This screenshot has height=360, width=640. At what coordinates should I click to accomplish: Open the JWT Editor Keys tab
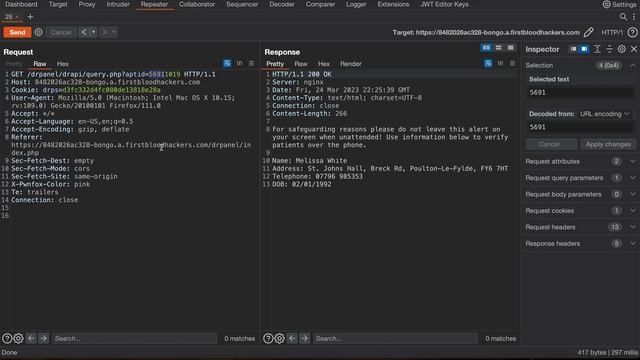[x=444, y=4]
